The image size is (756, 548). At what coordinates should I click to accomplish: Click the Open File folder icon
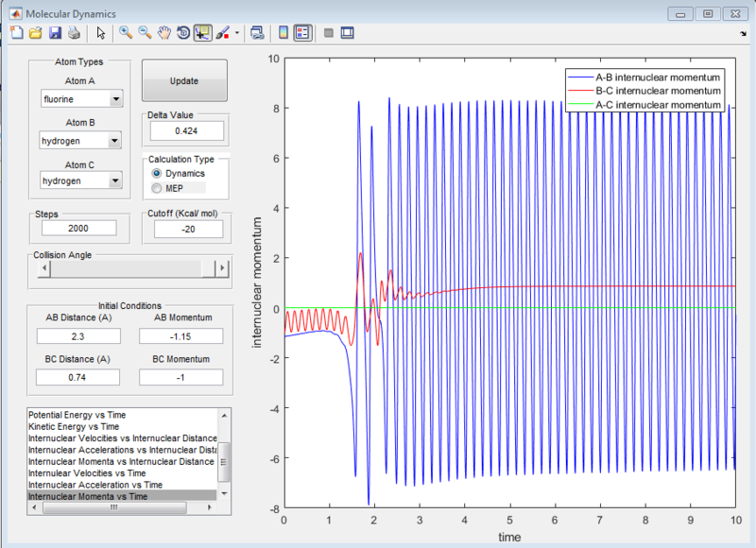click(x=35, y=33)
